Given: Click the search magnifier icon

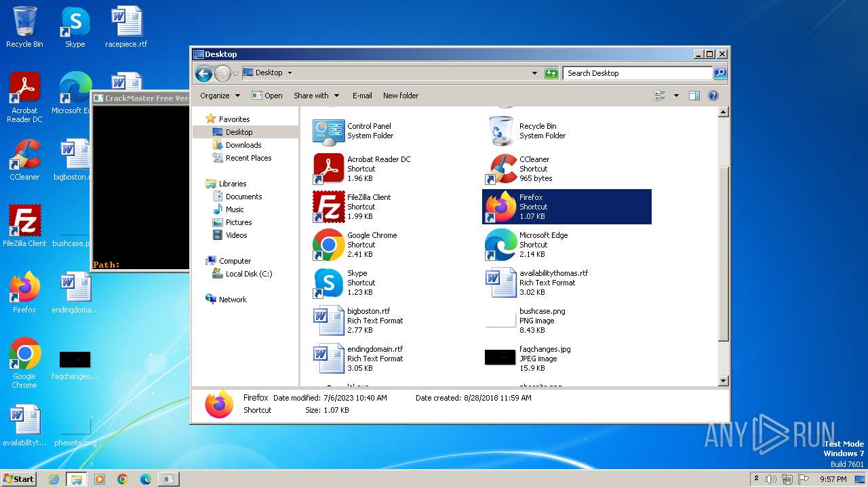Looking at the screenshot, I should point(720,73).
